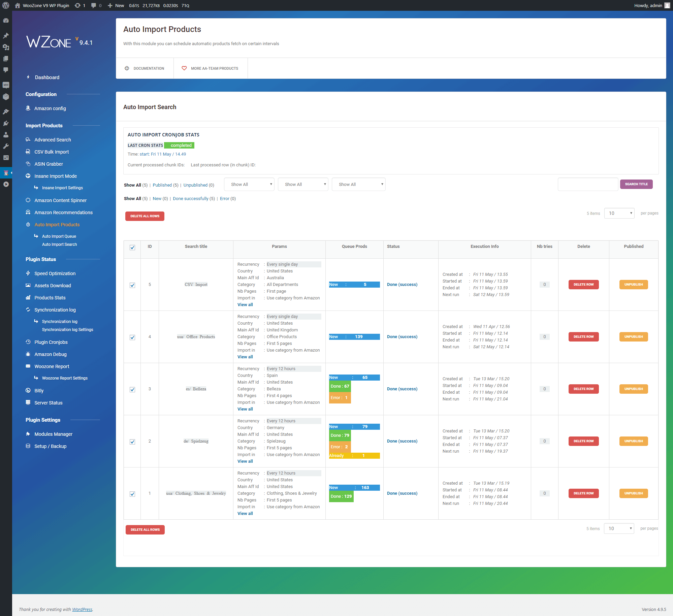The width and height of the screenshot is (673, 616).
Task: Filter by Done successfully (5) link
Action: point(194,198)
